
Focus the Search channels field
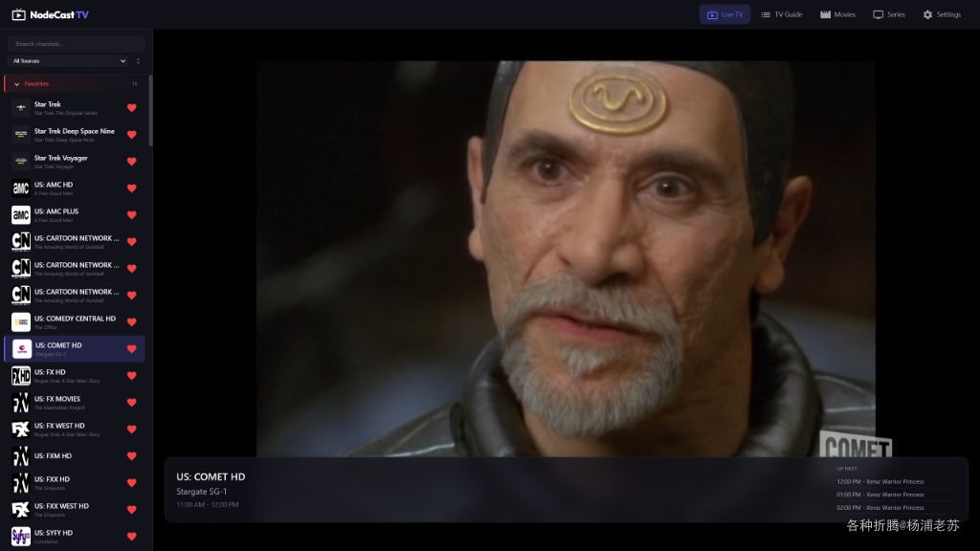click(x=77, y=44)
